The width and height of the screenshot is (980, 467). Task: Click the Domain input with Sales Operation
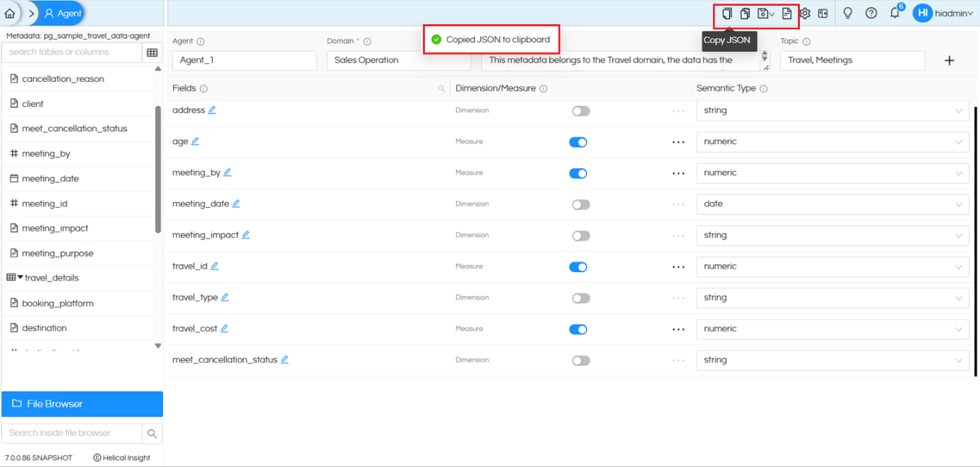(399, 61)
